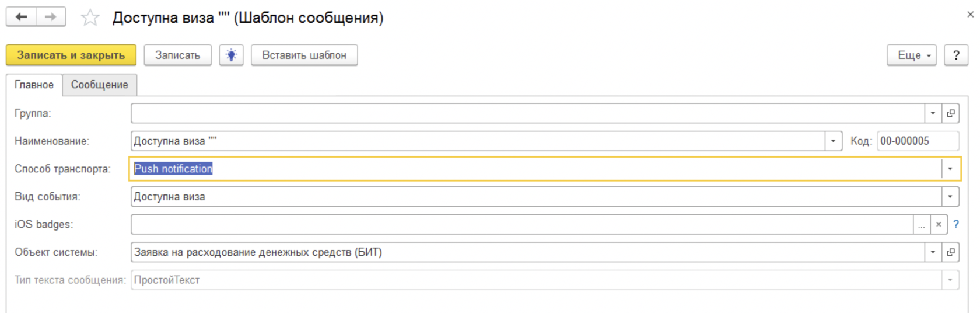Click the iOS badges ellipsis select button
Screen dimensions: 980x313
pos(922,224)
